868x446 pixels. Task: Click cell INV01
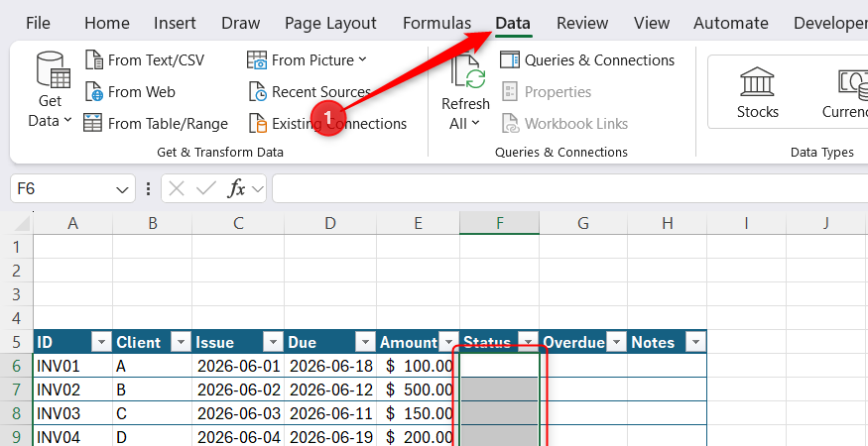(x=72, y=366)
